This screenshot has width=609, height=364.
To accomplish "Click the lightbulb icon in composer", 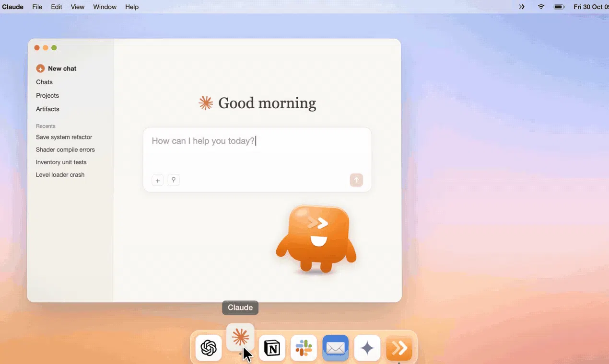I will coord(174,180).
